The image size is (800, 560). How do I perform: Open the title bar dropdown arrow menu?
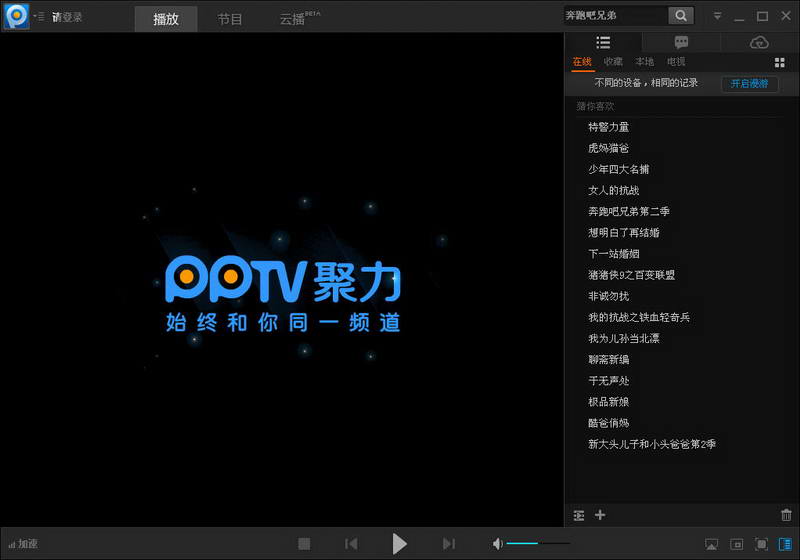pyautogui.click(x=717, y=16)
